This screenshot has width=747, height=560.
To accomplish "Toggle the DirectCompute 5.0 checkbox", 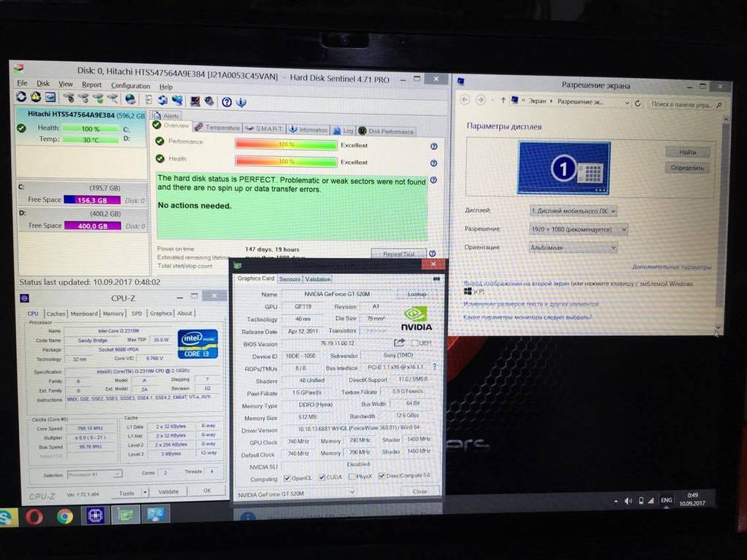I will [x=382, y=475].
